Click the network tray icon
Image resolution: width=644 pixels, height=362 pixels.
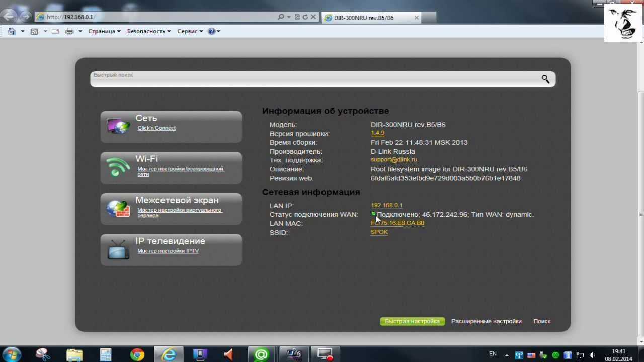tap(580, 355)
